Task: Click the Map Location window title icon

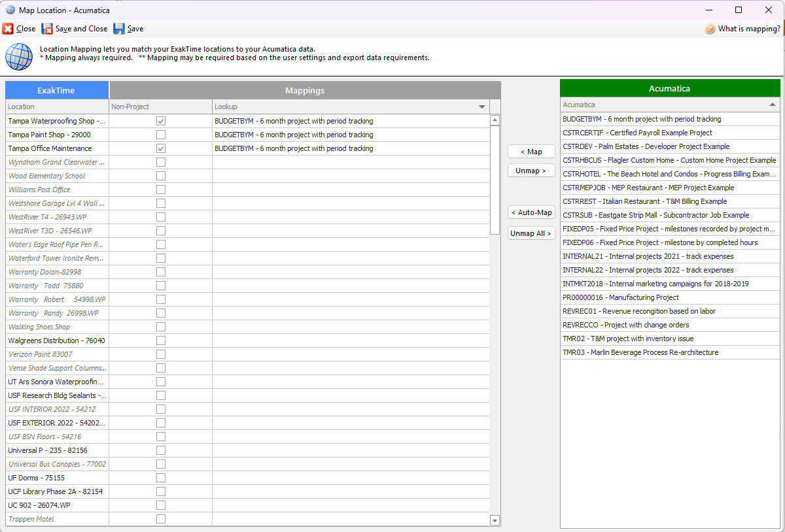Action: [x=10, y=10]
